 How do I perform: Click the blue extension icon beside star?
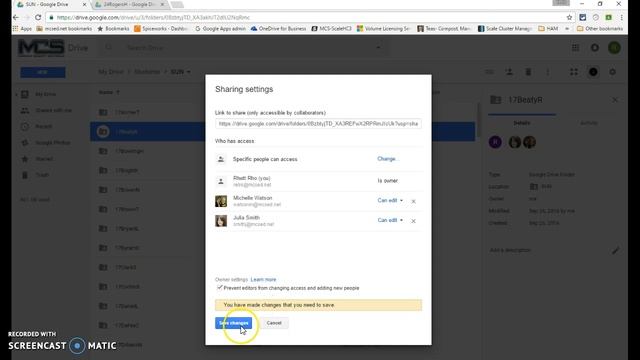pyautogui.click(x=582, y=18)
